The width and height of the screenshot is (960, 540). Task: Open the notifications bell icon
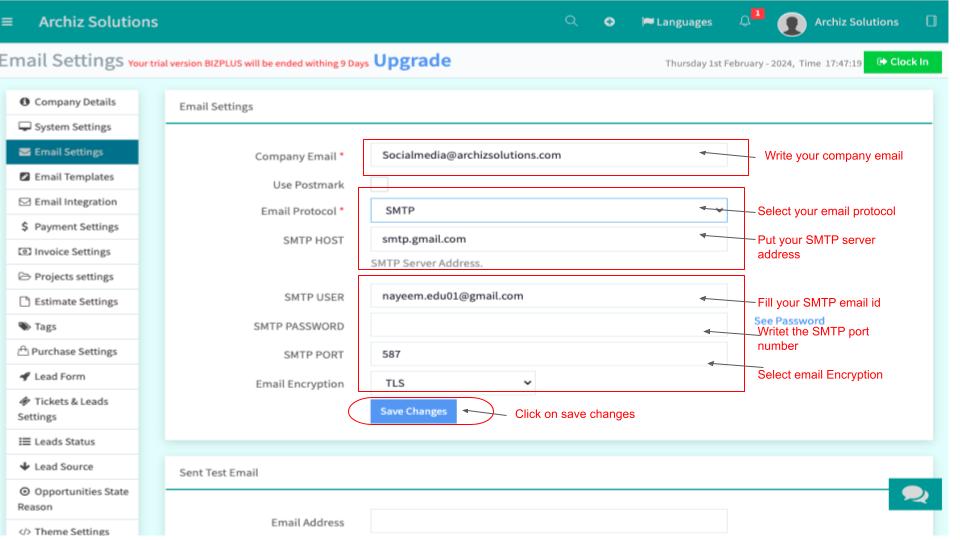point(743,22)
